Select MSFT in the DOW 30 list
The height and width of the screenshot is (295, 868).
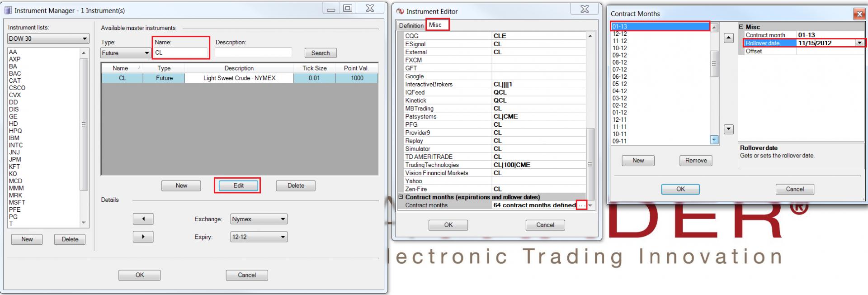click(x=17, y=202)
